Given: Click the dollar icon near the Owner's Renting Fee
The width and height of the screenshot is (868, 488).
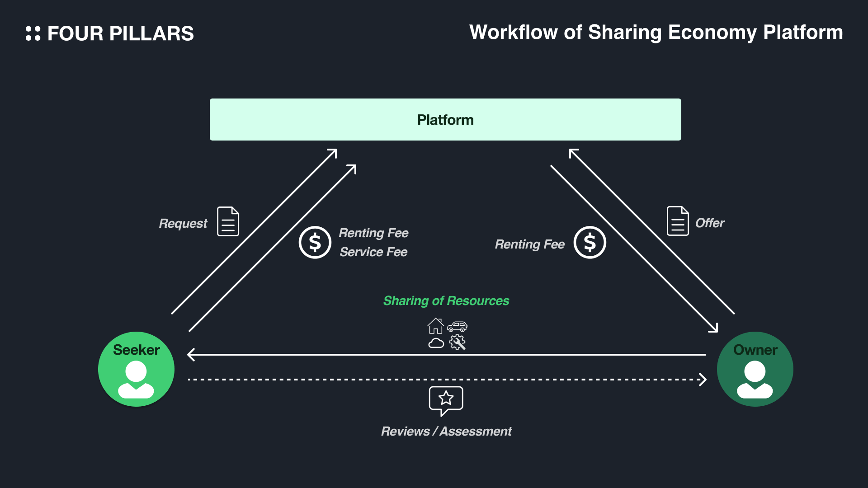Looking at the screenshot, I should click(x=590, y=243).
